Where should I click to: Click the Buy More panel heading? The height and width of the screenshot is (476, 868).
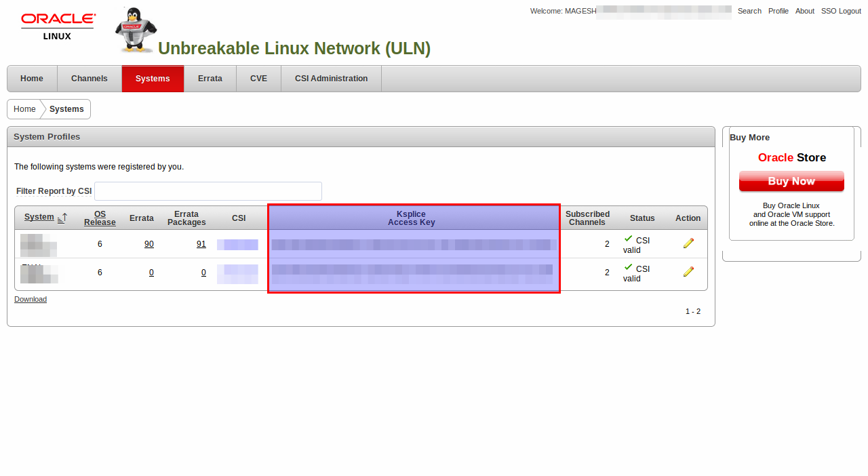[749, 137]
